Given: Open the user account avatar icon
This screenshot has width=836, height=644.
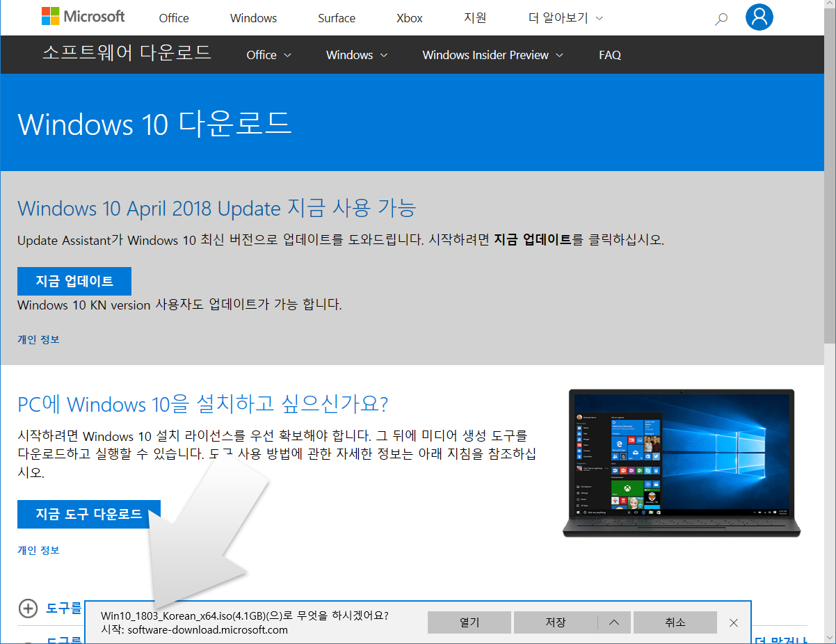Looking at the screenshot, I should [759, 17].
